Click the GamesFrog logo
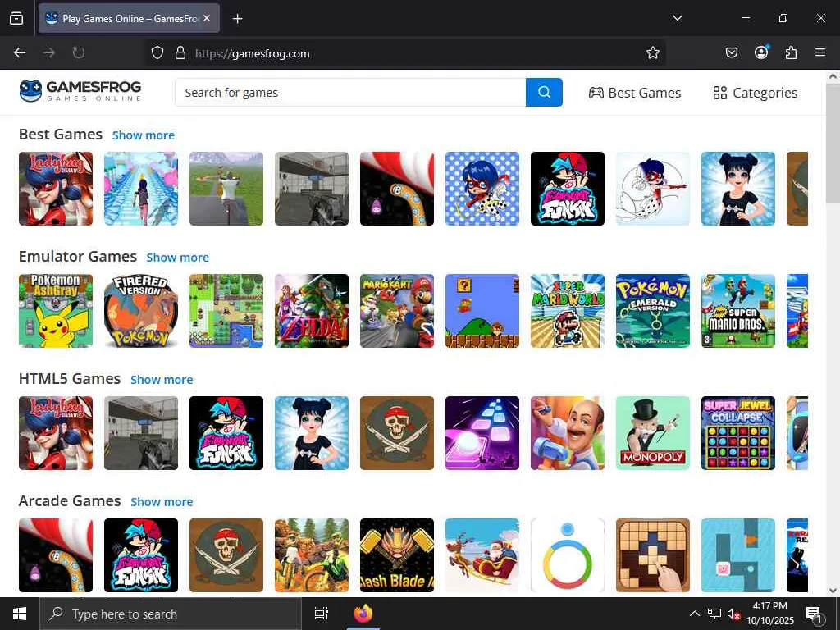Image resolution: width=840 pixels, height=630 pixels. coord(80,91)
